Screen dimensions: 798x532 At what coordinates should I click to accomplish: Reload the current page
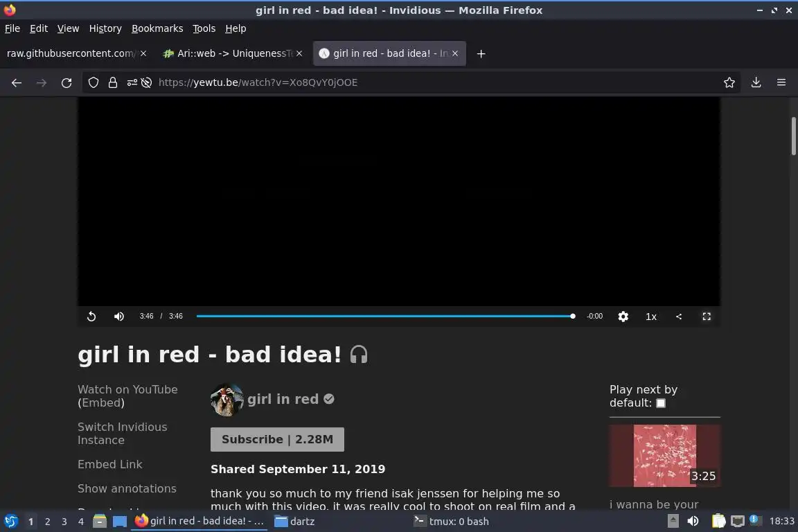coord(66,82)
